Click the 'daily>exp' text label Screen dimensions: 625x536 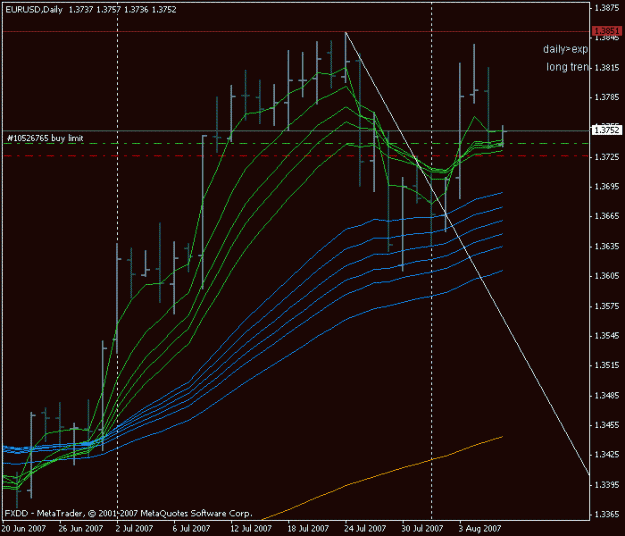(565, 49)
